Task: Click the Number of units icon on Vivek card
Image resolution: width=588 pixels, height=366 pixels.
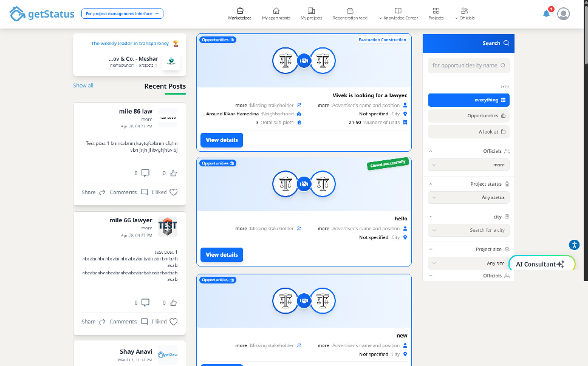Action: 405,123
